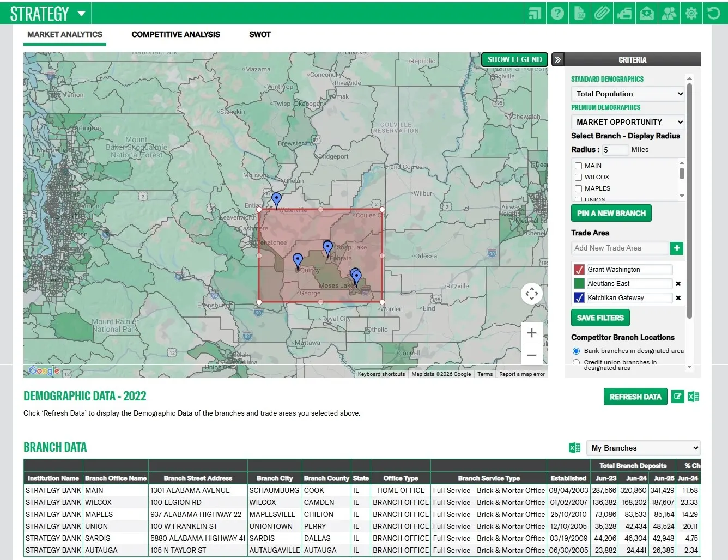Click the blue map pin near Waterville

276,199
